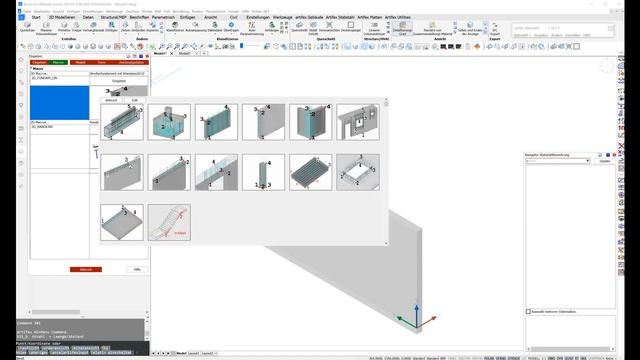Viewport: 640px width, 360px height.
Task: Switch to the Parametrisch ribbon tab
Action: pos(163,17)
